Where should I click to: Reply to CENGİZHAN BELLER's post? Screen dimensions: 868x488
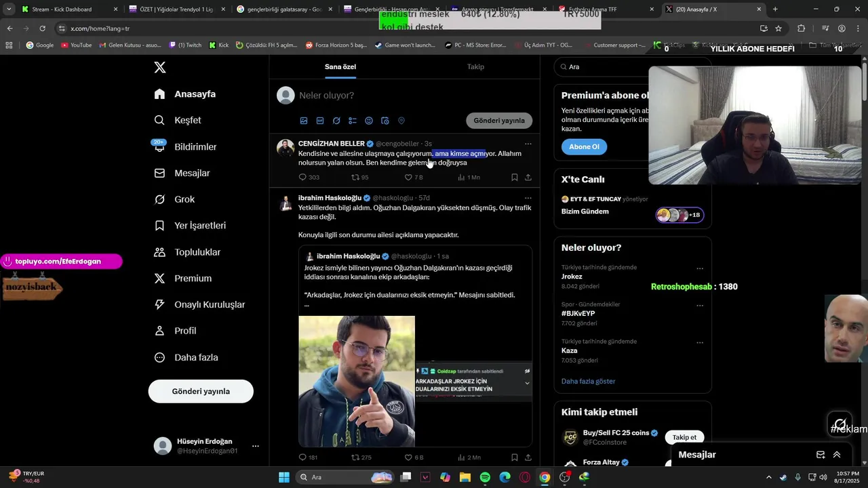[x=309, y=178]
